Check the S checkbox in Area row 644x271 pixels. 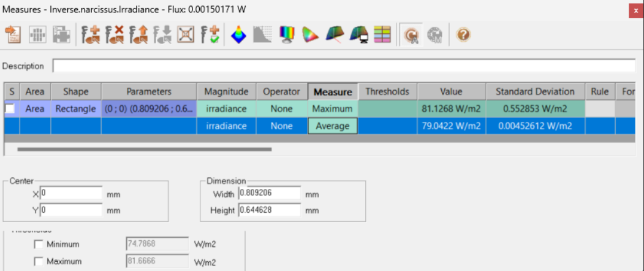pyautogui.click(x=10, y=109)
